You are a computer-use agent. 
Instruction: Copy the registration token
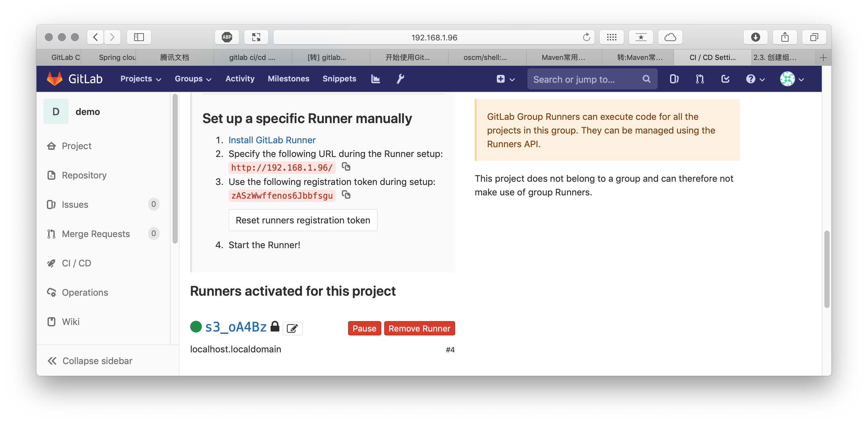point(346,194)
